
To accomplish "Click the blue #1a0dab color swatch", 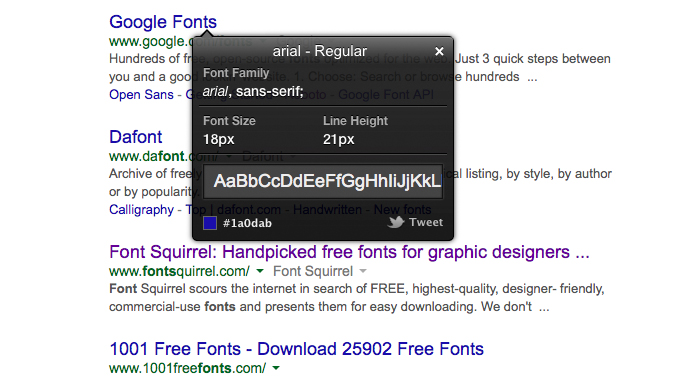I will tap(210, 223).
